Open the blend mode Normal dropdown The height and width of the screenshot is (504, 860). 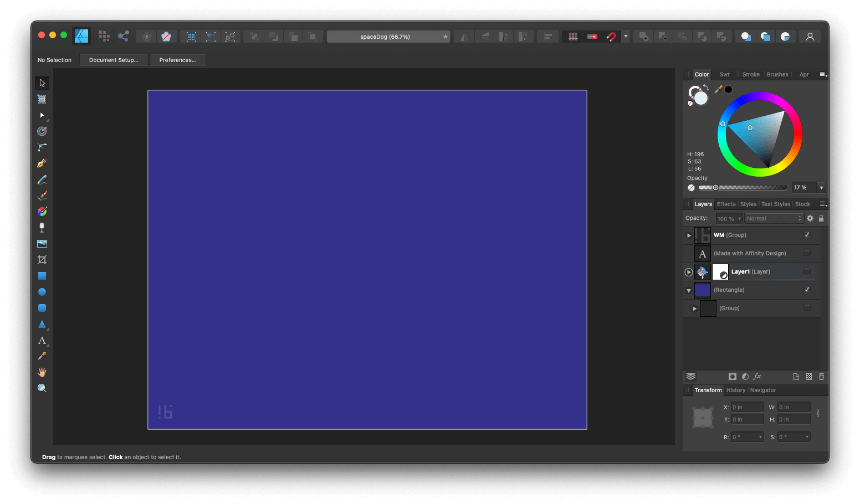774,218
